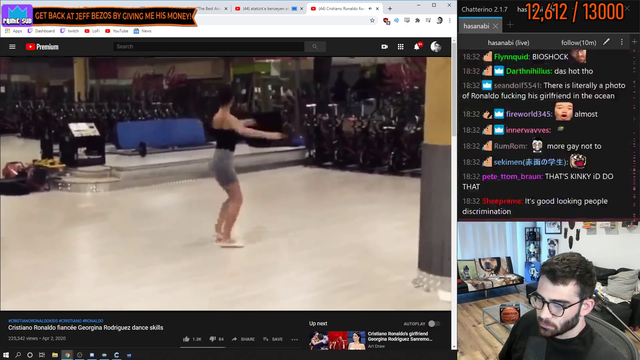
Task: Switch to the atatürk'e benzeyen tab
Action: (266, 9)
